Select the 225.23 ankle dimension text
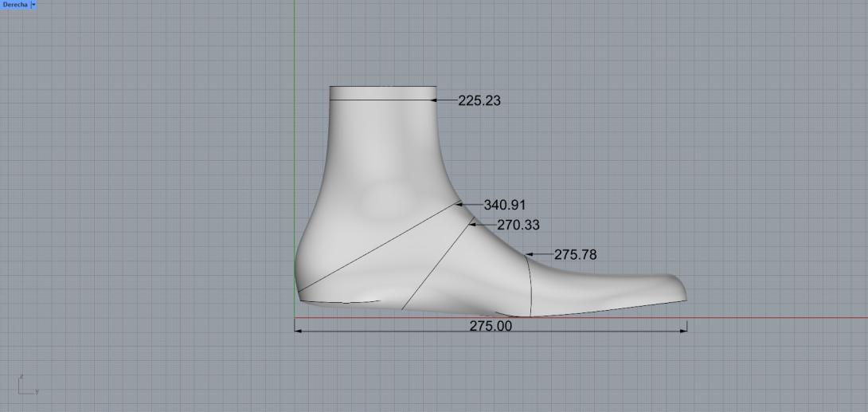 tap(479, 100)
